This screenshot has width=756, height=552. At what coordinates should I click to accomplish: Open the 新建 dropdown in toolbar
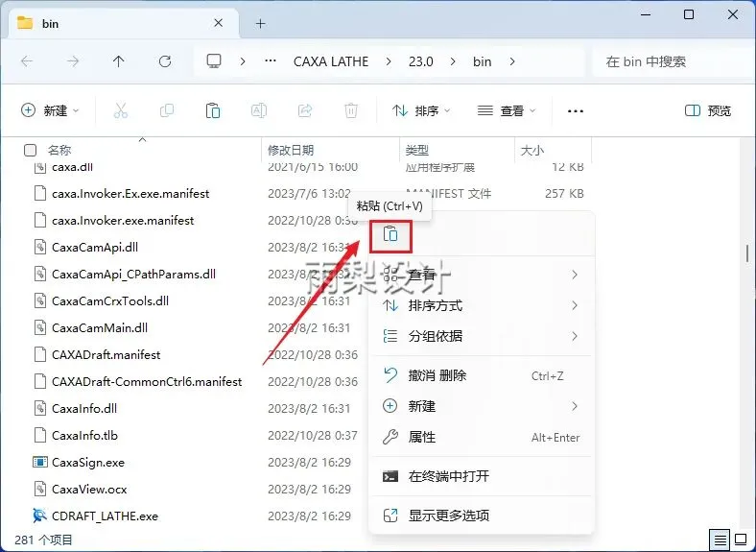50,111
